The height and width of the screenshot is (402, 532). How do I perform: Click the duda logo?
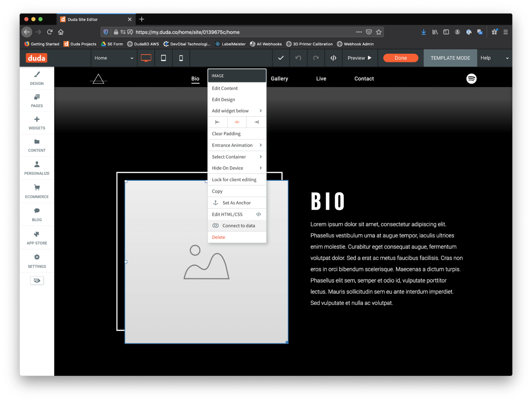point(37,58)
